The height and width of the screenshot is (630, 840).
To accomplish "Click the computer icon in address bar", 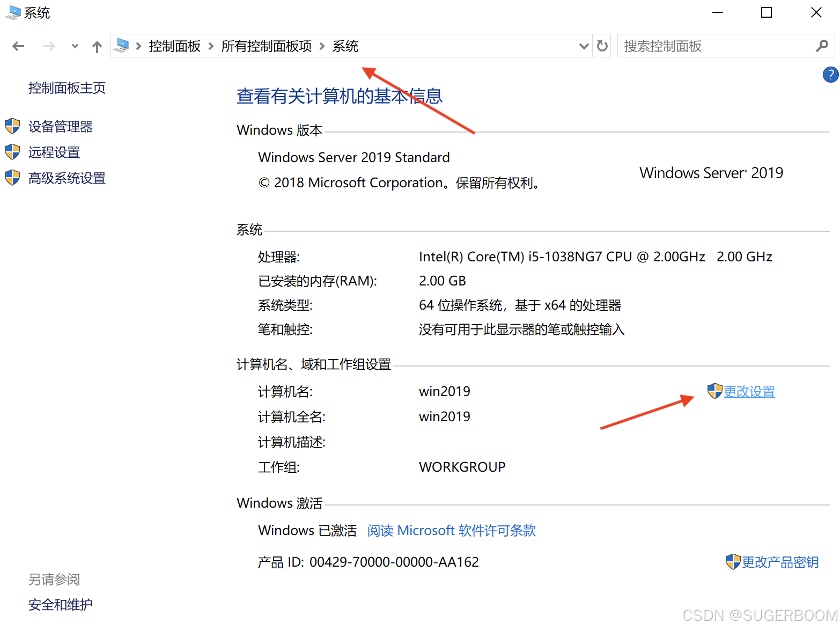I will 122,46.
